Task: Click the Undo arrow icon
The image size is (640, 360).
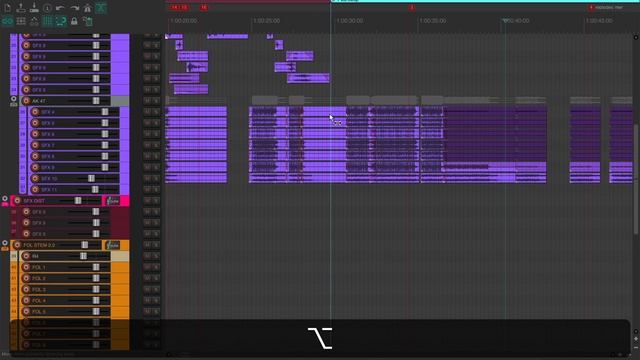Action: (60, 8)
